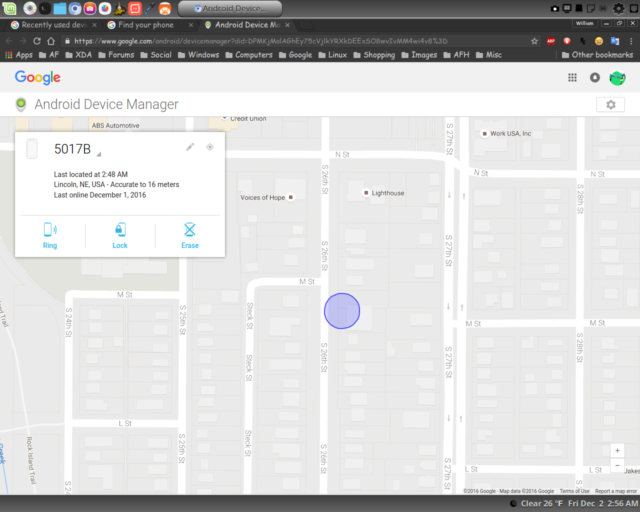Open Google Translate extension
The width and height of the screenshot is (640, 512).
click(615, 41)
